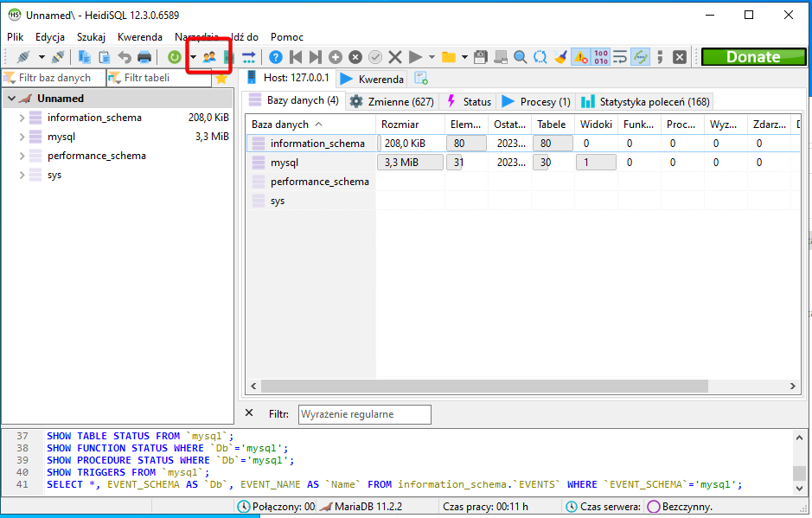Image resolution: width=812 pixels, height=518 pixels.
Task: Click the green Refresh icon
Action: (x=175, y=57)
